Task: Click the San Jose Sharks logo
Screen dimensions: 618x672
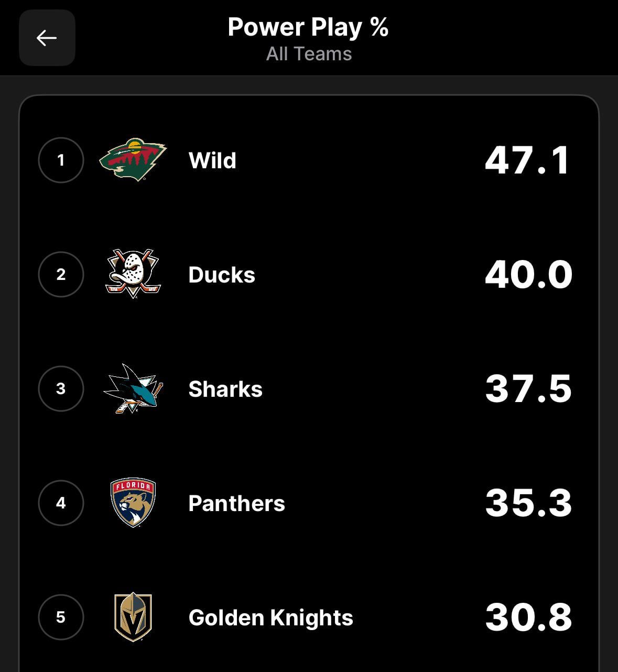Action: pyautogui.click(x=133, y=388)
